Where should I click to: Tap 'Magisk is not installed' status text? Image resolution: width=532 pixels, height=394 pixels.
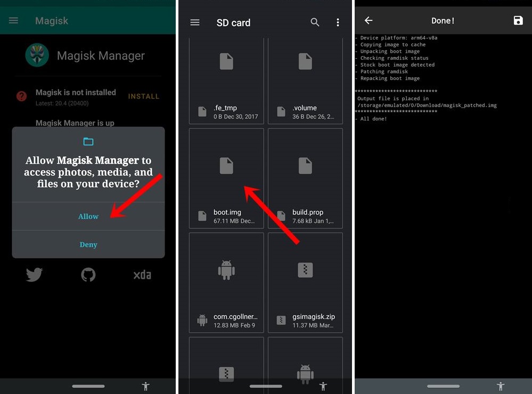click(x=76, y=92)
